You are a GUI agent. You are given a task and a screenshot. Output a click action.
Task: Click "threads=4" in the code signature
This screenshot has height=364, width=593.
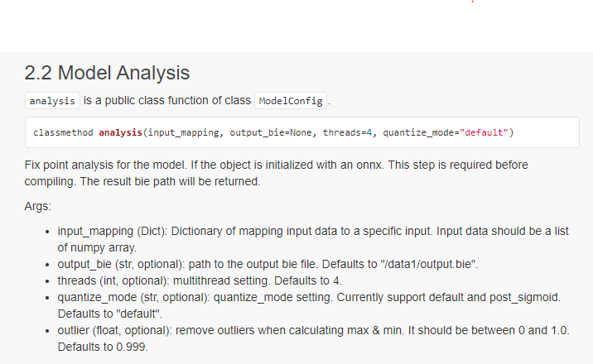347,132
